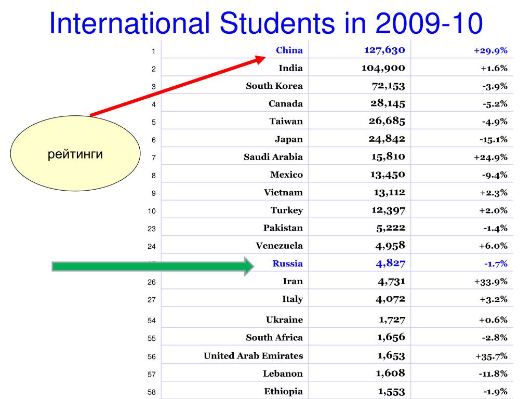The width and height of the screenshot is (532, 399).
Task: Select the 'Venezuela' country cell
Action: point(279,246)
